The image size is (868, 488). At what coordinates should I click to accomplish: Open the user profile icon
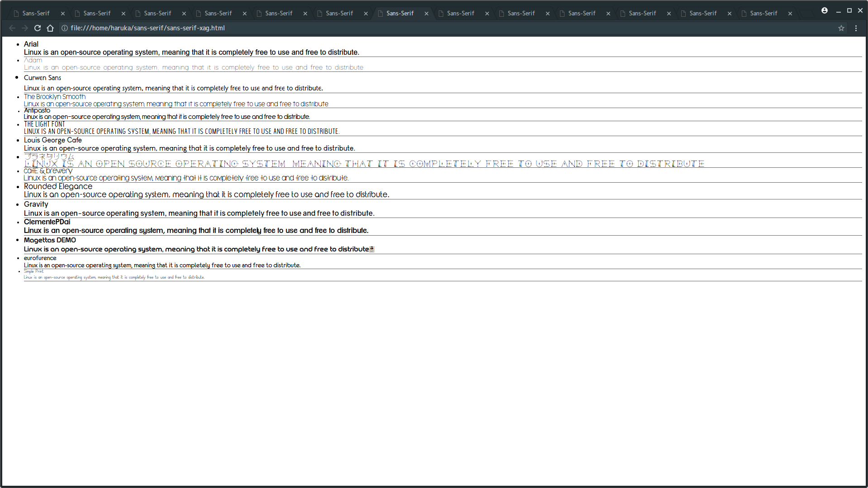point(825,10)
